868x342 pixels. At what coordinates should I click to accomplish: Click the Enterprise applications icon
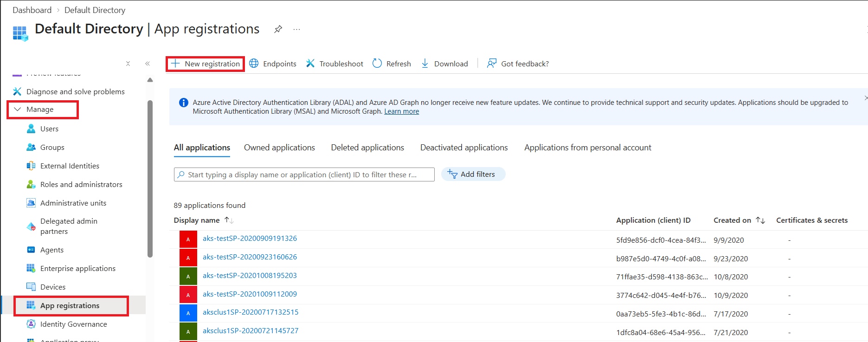(x=31, y=268)
